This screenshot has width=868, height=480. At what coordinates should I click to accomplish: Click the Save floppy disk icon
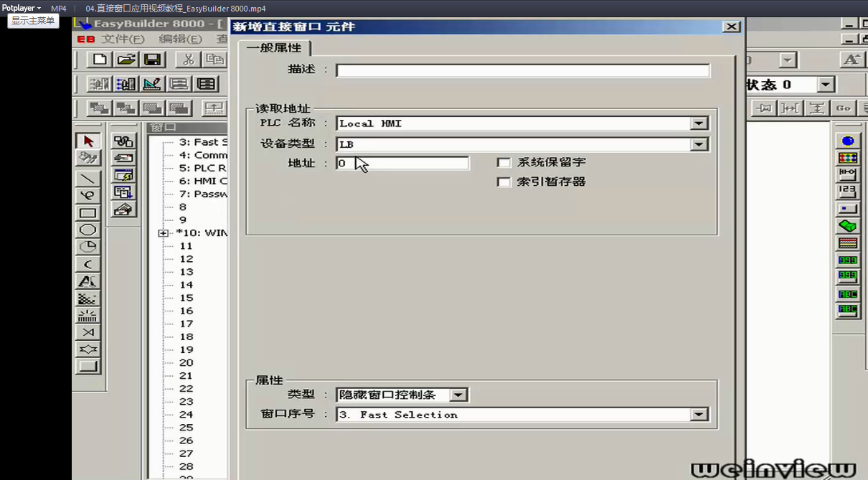[x=152, y=60]
